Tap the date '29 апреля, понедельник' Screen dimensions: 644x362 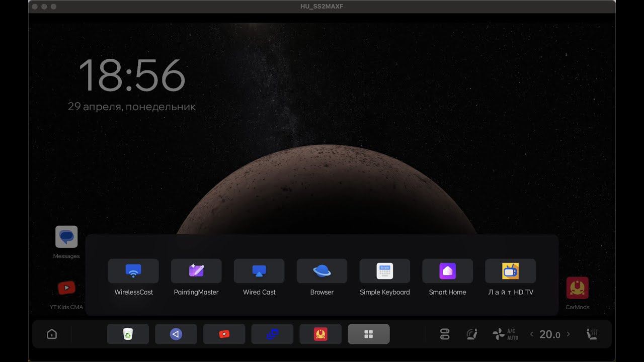132,107
